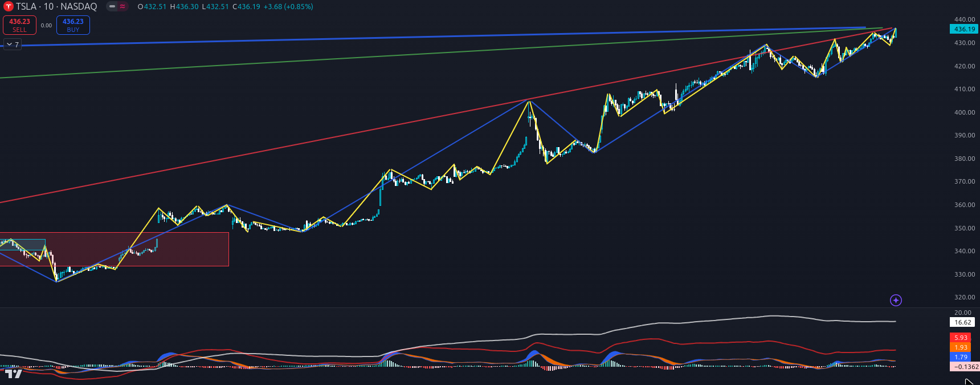
Task: Click the 20.00 label on indicator scale
Action: point(963,313)
